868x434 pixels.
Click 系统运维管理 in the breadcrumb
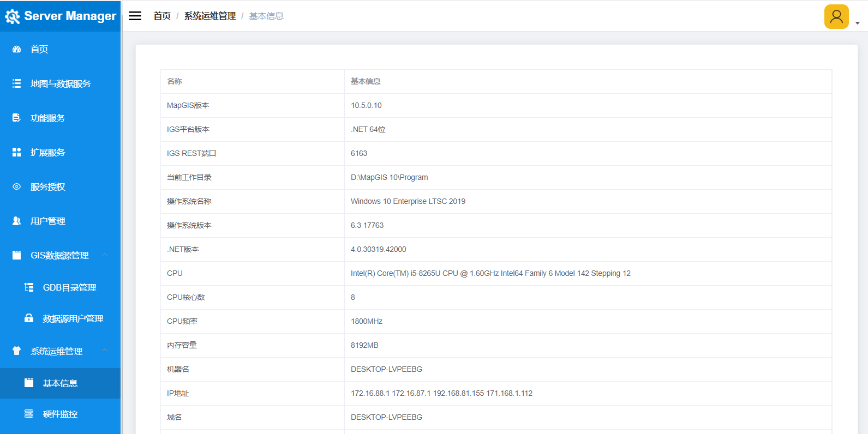pyautogui.click(x=210, y=16)
